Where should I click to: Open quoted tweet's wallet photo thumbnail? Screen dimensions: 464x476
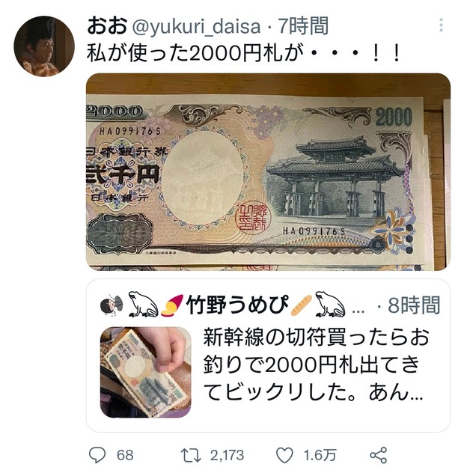[146, 372]
